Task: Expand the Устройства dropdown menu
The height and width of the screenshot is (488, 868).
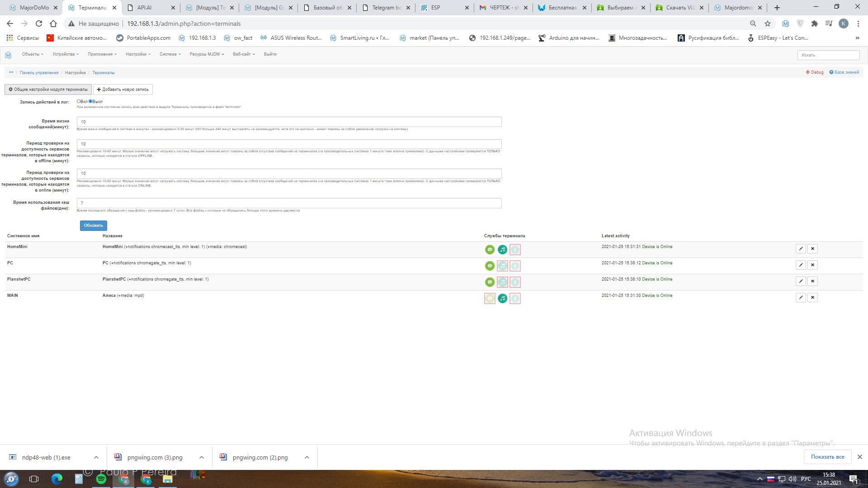Action: tap(65, 54)
